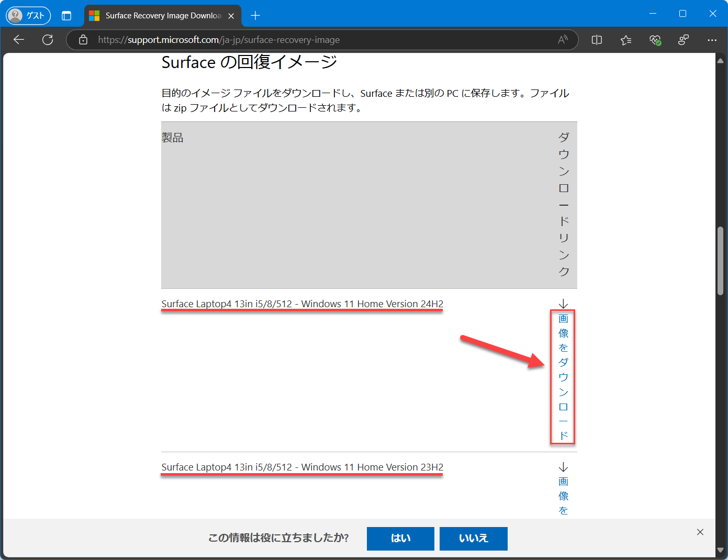Viewport: 728px width, 560px height.
Task: Open a new browser tab
Action: [255, 16]
